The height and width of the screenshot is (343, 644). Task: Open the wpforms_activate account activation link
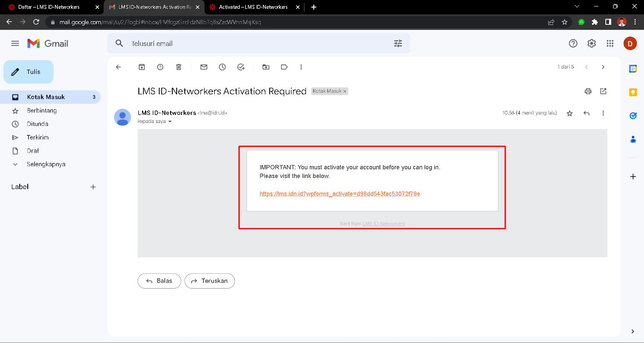pos(340,194)
